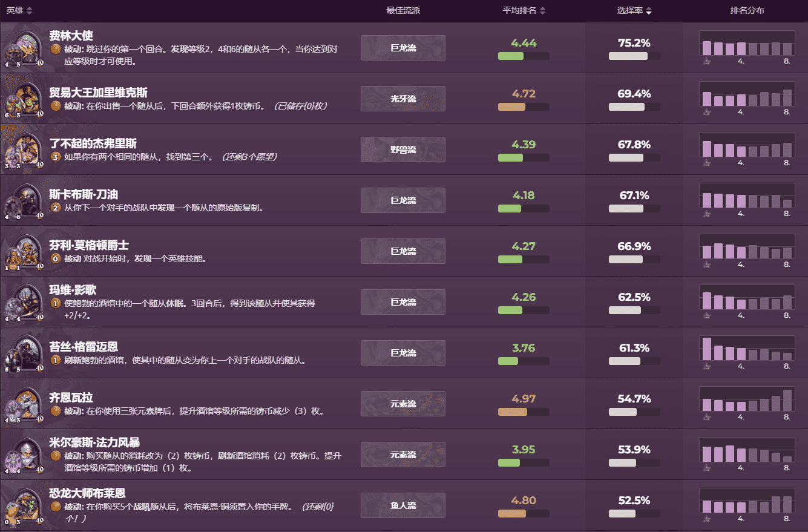Image resolution: width=808 pixels, height=532 pixels.
Task: Click the 52.5% pick rate bar
Action: point(634,514)
